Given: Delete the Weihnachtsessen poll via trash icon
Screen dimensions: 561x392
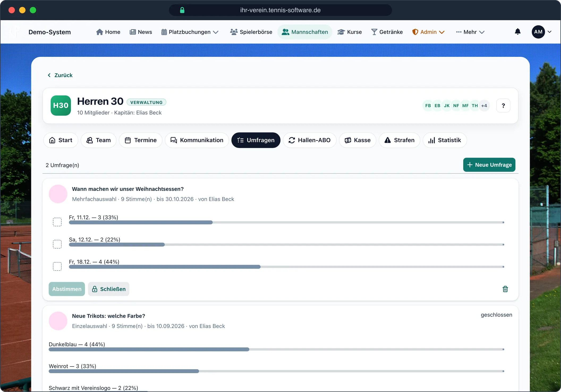Looking at the screenshot, I should (x=505, y=289).
